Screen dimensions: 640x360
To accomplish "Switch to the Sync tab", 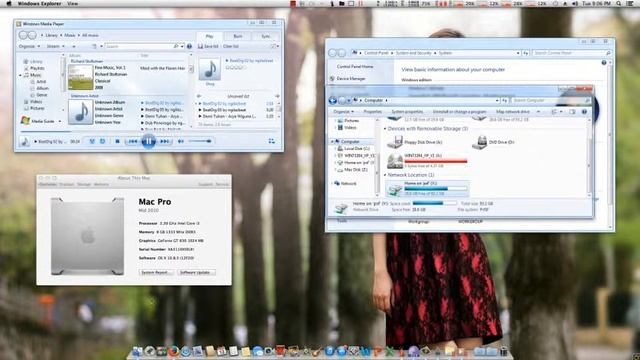I will pos(266,36).
